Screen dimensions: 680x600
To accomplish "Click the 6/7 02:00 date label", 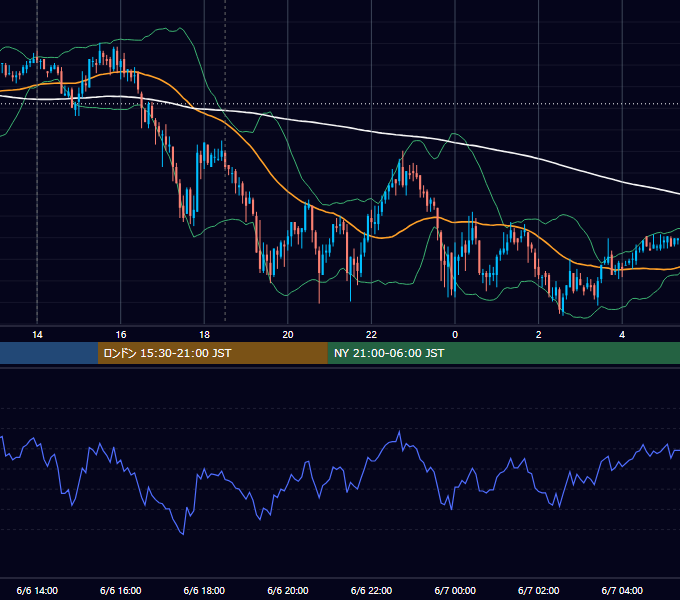I will click(x=539, y=590).
